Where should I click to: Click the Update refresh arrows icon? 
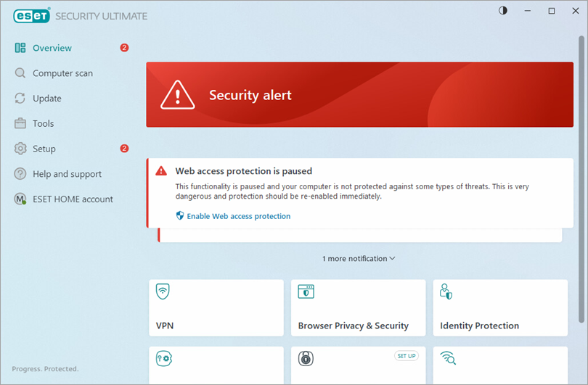coord(20,98)
